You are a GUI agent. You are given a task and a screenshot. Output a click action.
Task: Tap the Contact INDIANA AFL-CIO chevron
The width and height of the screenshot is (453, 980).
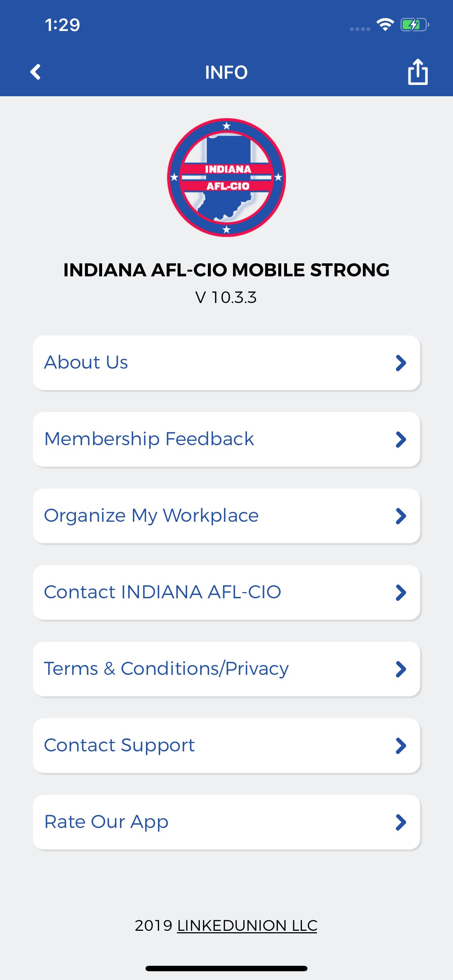pos(401,593)
